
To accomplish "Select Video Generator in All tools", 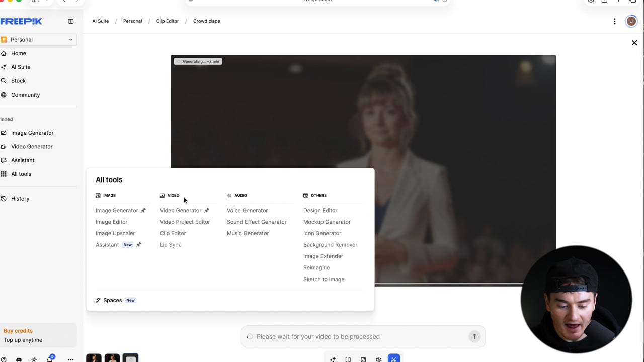I will coord(181,211).
